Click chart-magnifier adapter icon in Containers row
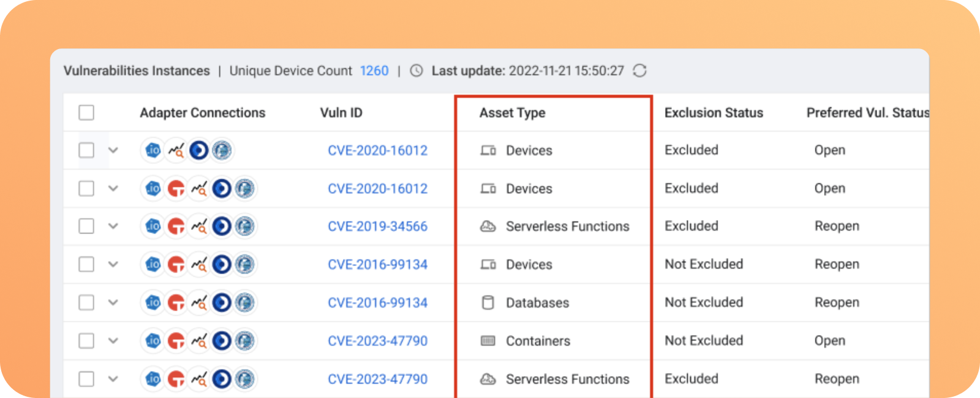Viewport: 980px width, 398px height. click(199, 340)
